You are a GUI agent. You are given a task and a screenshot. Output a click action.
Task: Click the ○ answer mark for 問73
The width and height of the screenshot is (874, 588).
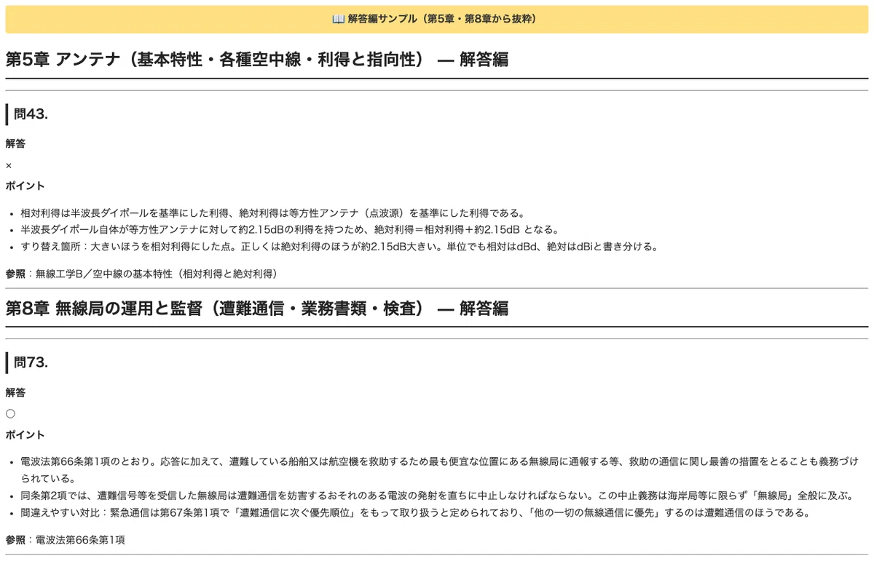(x=10, y=413)
